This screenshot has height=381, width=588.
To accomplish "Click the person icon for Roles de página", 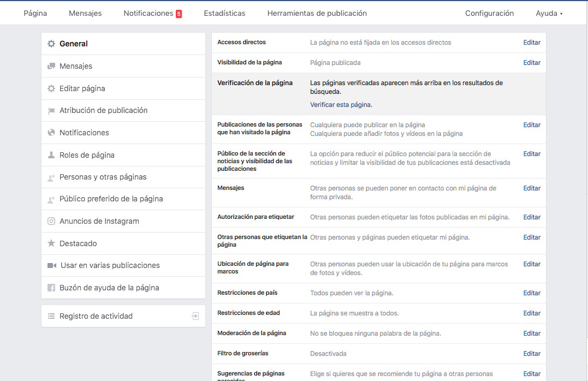I will click(51, 155).
